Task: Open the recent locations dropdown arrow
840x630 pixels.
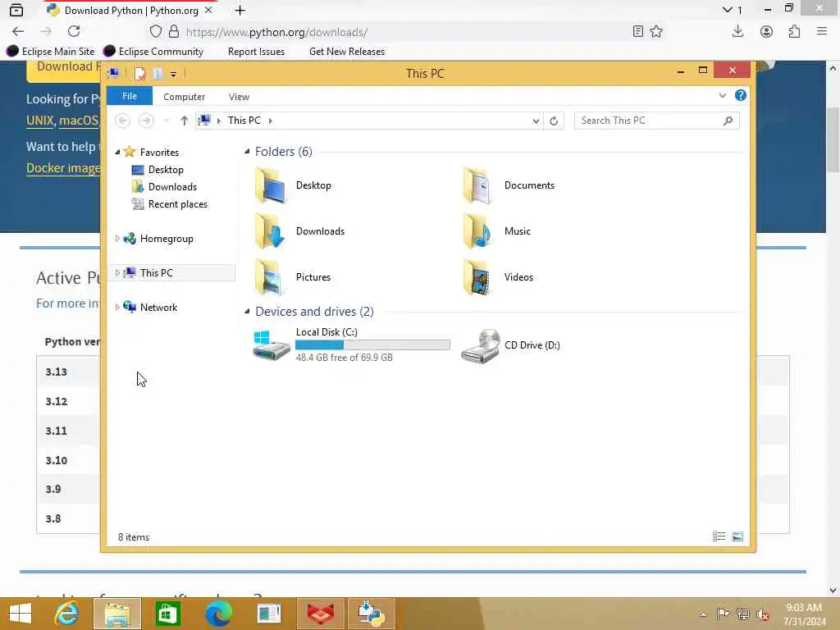Action: 167,121
